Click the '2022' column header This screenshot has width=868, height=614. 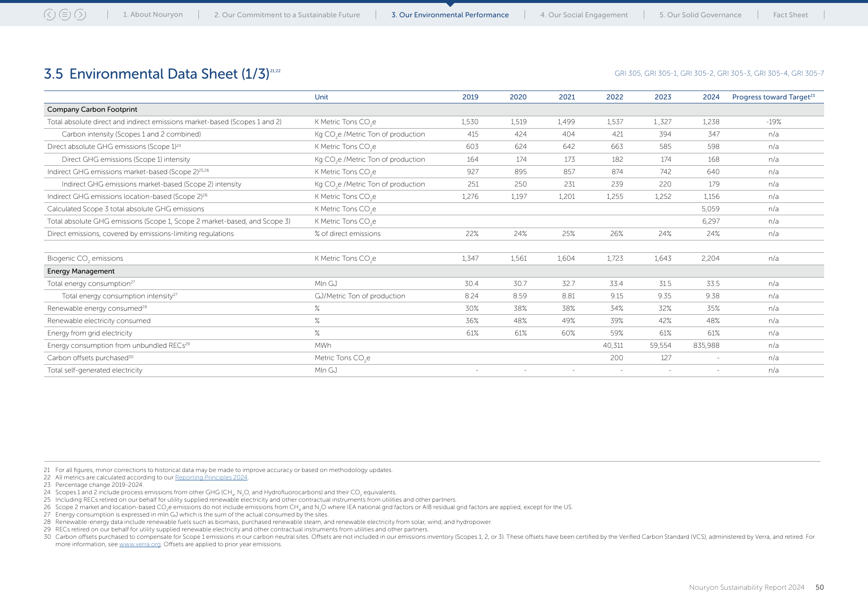pos(615,97)
